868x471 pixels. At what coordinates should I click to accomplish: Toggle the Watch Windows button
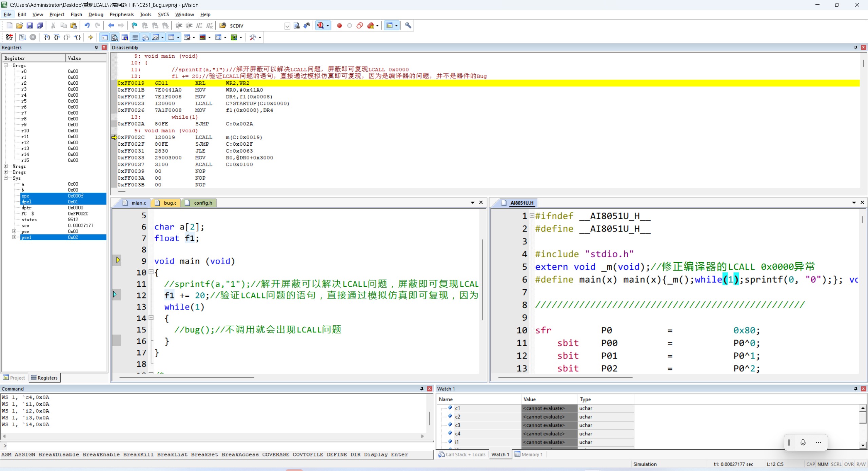tap(156, 37)
